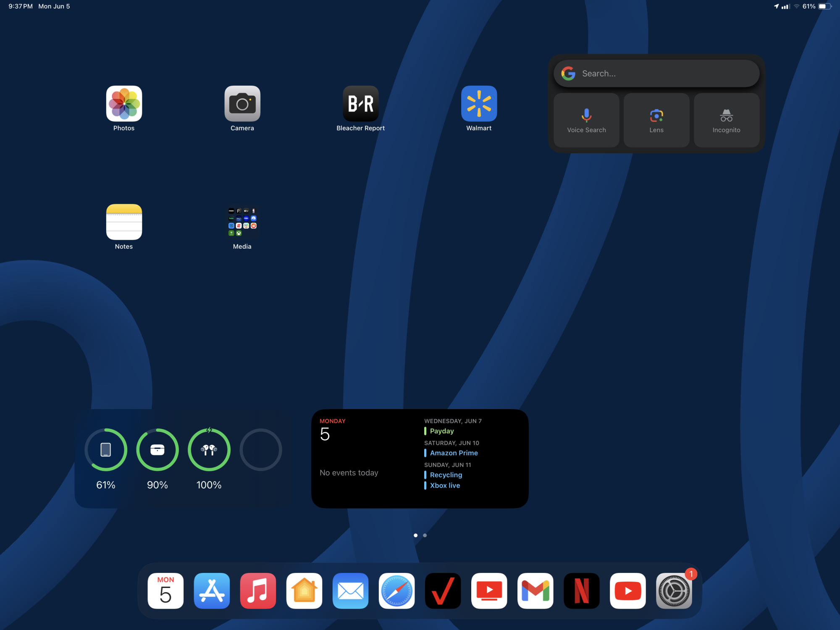Open the Media folder

tap(242, 222)
